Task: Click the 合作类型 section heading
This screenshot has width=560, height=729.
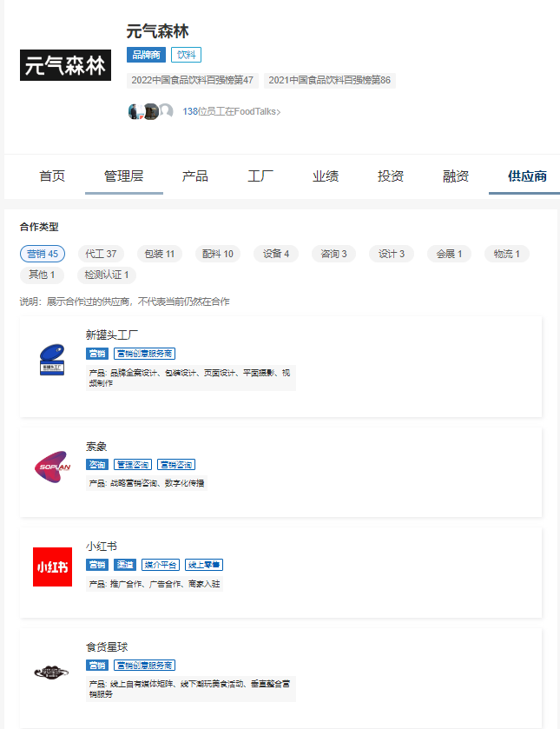Action: pos(39,227)
